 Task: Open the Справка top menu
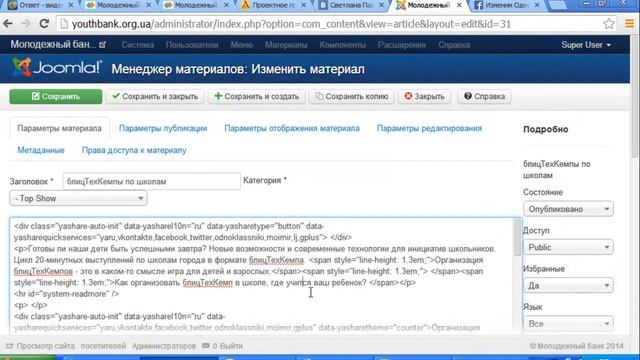point(454,45)
